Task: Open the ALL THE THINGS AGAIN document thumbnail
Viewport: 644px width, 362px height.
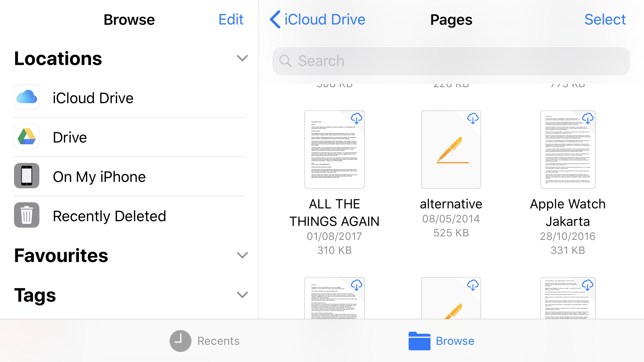Action: pyautogui.click(x=335, y=150)
